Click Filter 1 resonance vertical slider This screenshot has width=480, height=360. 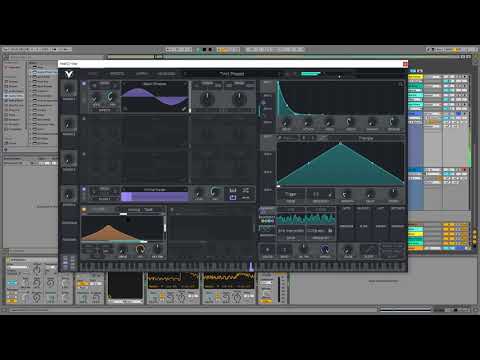(x=165, y=228)
